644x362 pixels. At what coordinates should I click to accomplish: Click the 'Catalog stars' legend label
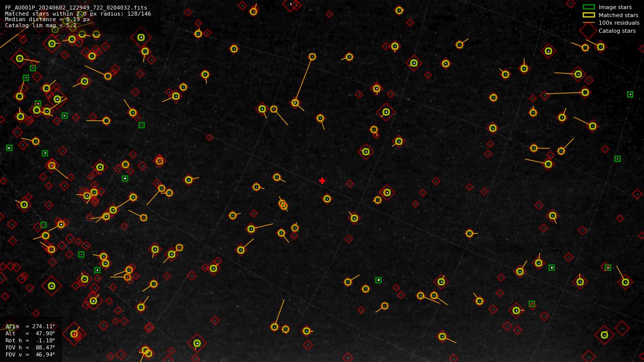(x=617, y=31)
